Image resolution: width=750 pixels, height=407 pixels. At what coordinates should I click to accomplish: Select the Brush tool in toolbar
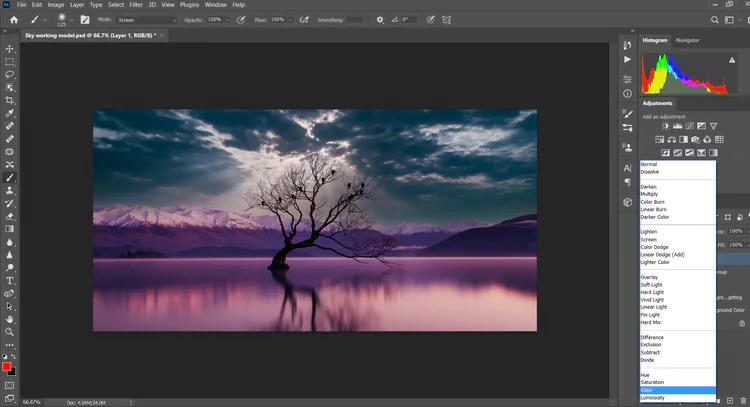coord(10,177)
